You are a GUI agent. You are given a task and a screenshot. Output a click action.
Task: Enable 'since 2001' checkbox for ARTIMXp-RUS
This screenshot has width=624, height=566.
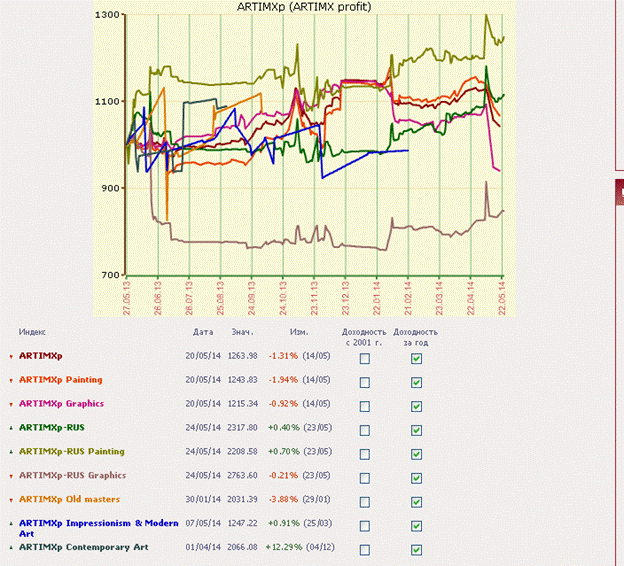(x=365, y=430)
